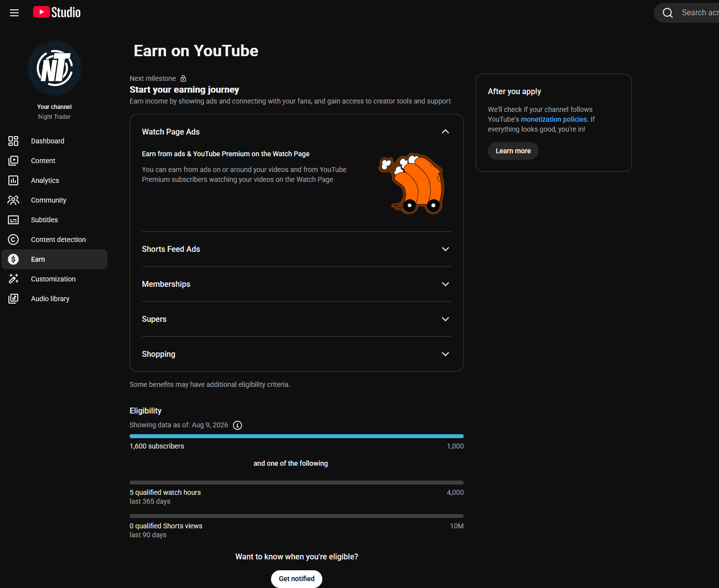
Task: Click 'Some benefits may have additional eligibility criteria' text
Action: point(210,384)
